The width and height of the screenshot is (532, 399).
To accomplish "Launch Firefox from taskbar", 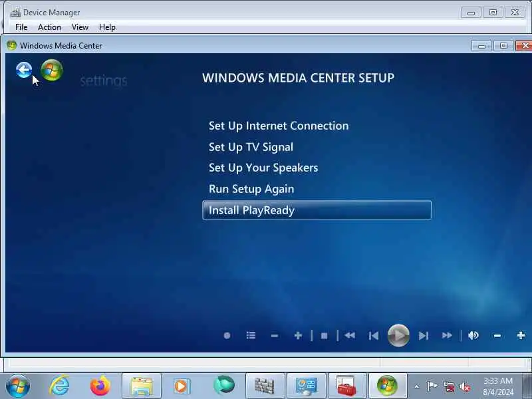I will coord(100,386).
